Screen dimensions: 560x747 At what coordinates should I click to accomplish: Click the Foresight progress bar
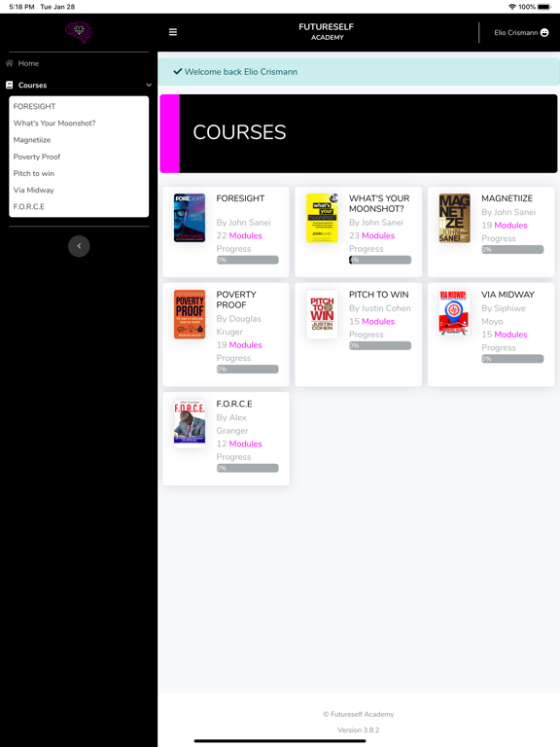[x=247, y=260]
